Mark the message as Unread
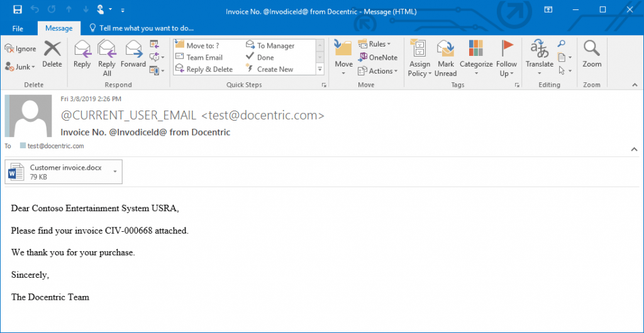Viewport: 644px width, 333px height. [x=446, y=58]
